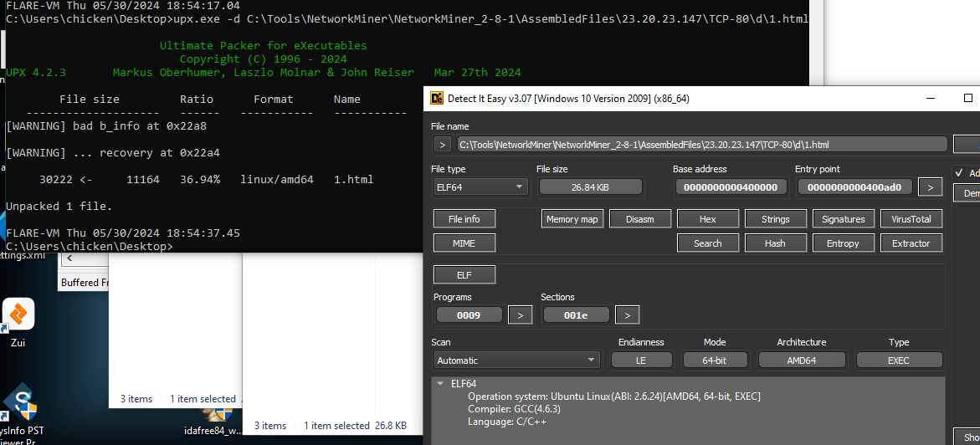Click the left scroll arrow above Buffered text
Screen dimensions: 980x445
70,259
